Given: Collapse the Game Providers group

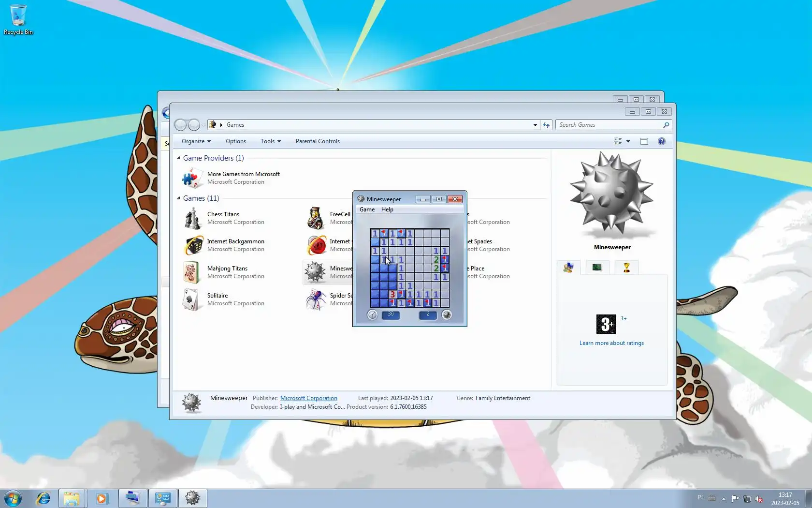Looking at the screenshot, I should [x=178, y=158].
